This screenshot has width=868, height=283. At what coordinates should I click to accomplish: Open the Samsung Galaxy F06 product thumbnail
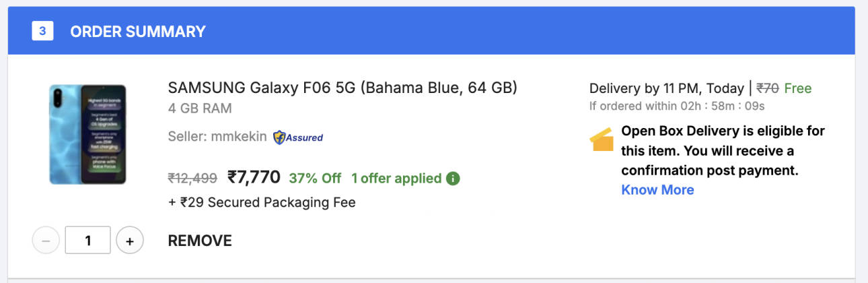87,134
